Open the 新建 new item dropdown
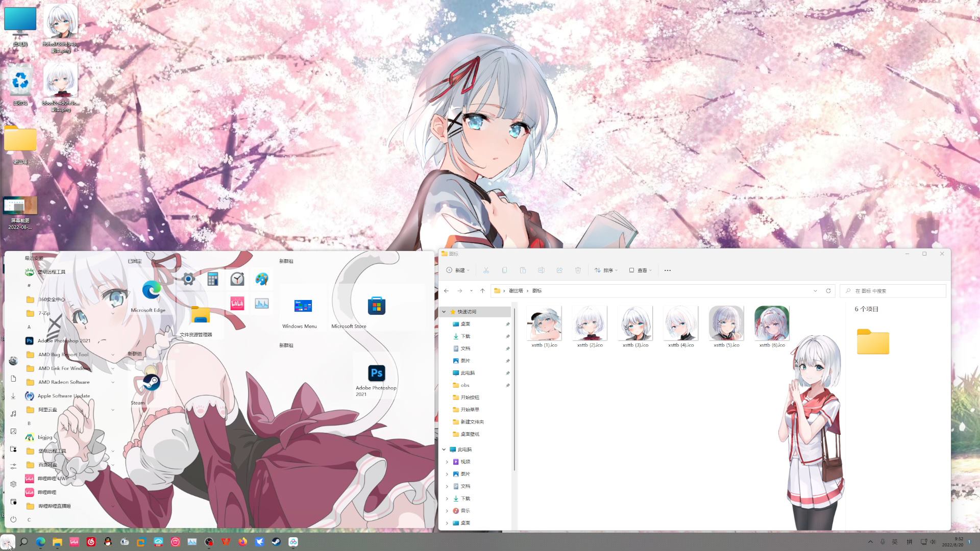Viewport: 980px width, 551px height. click(458, 270)
